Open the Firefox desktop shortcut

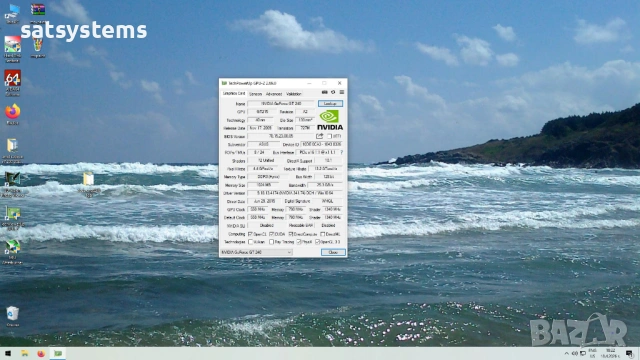(x=13, y=112)
